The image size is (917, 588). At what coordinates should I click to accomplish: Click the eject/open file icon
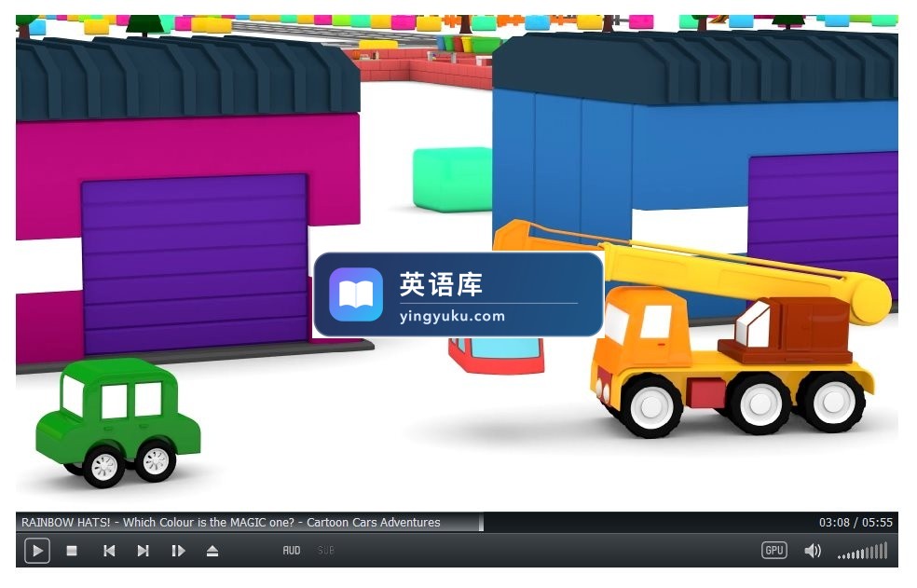(x=212, y=551)
